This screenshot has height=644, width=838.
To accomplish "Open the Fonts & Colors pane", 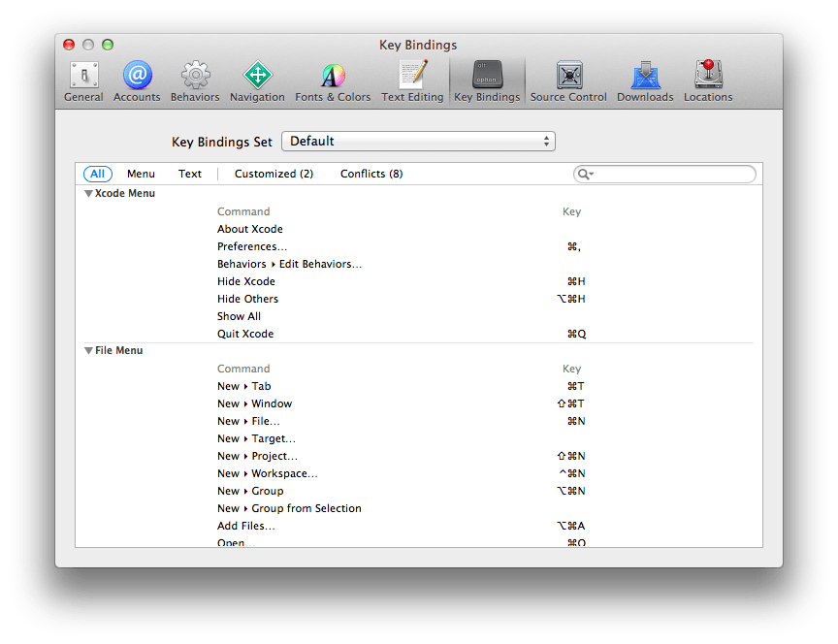I will tap(333, 80).
